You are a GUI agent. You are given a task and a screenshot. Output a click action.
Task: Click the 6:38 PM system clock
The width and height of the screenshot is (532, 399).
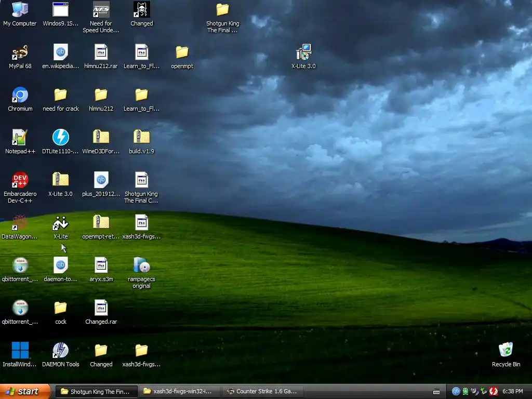pyautogui.click(x=513, y=391)
